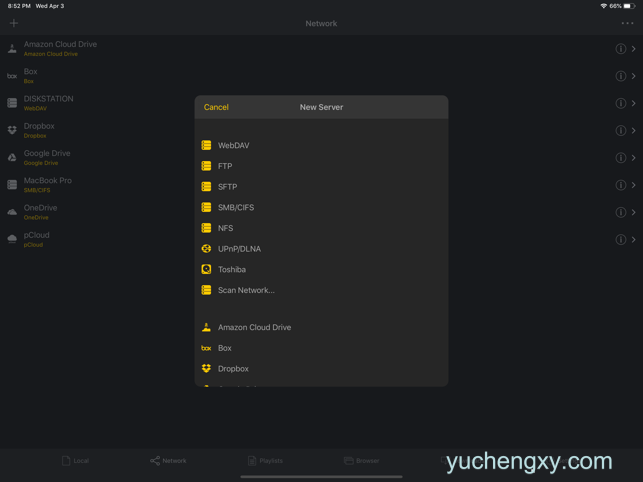Screen dimensions: 643x482
Task: Switch to the Browser tab
Action: coord(361,461)
